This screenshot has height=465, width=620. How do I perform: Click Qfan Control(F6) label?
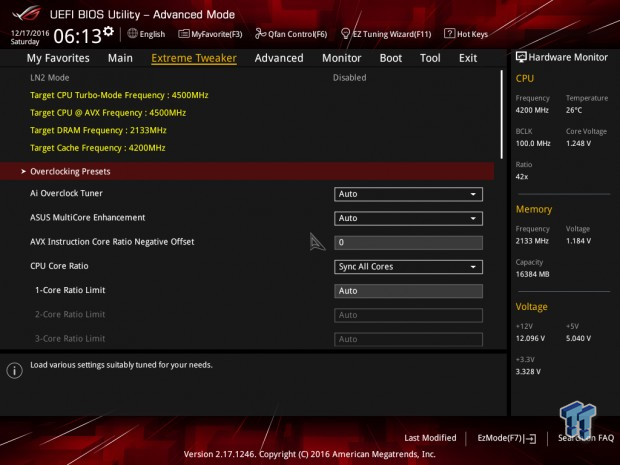297,34
